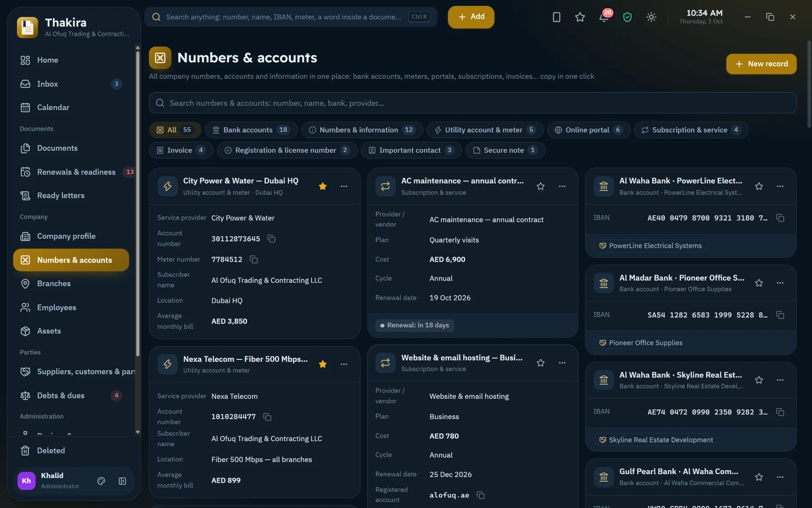The height and width of the screenshot is (508, 812).
Task: Open Renewals & readiness in sidebar
Action: (x=74, y=172)
